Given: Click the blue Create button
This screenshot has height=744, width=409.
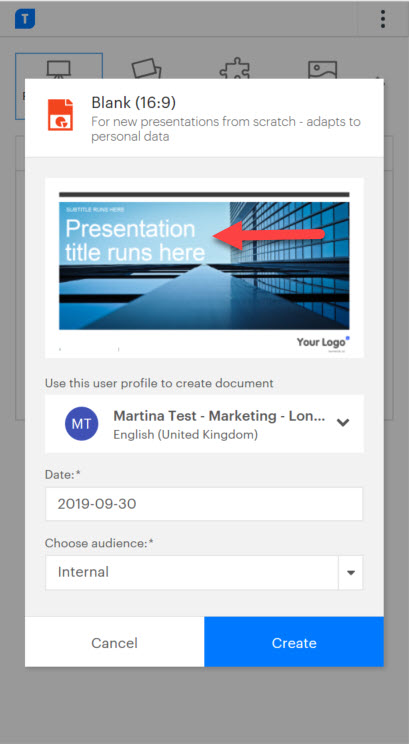Looking at the screenshot, I should (x=294, y=642).
